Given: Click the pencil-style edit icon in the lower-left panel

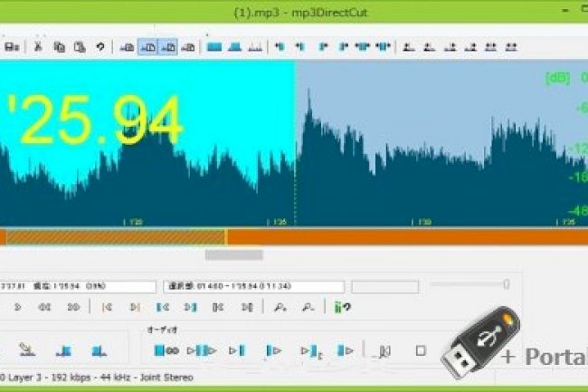Looking at the screenshot, I should click(27, 349).
